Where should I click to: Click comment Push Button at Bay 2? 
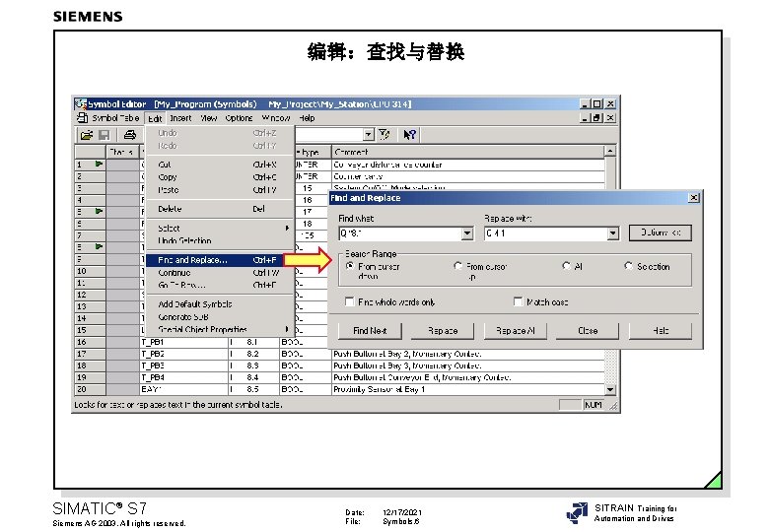[468, 354]
